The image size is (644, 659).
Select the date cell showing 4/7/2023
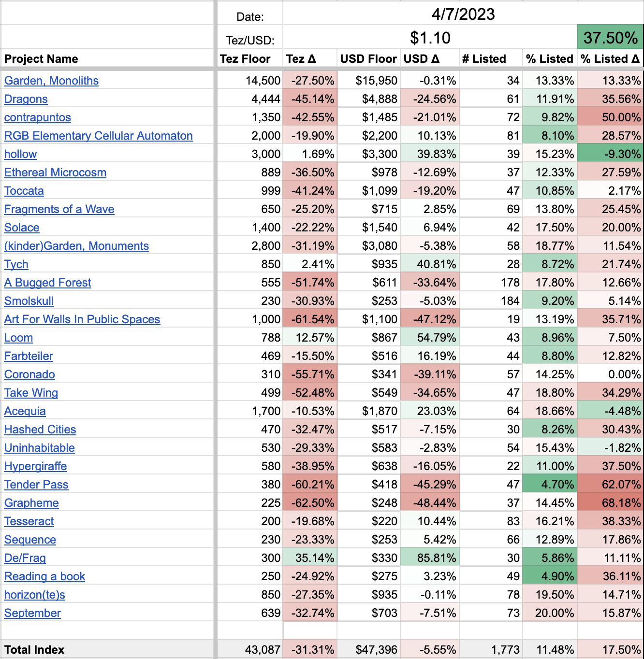pos(463,14)
